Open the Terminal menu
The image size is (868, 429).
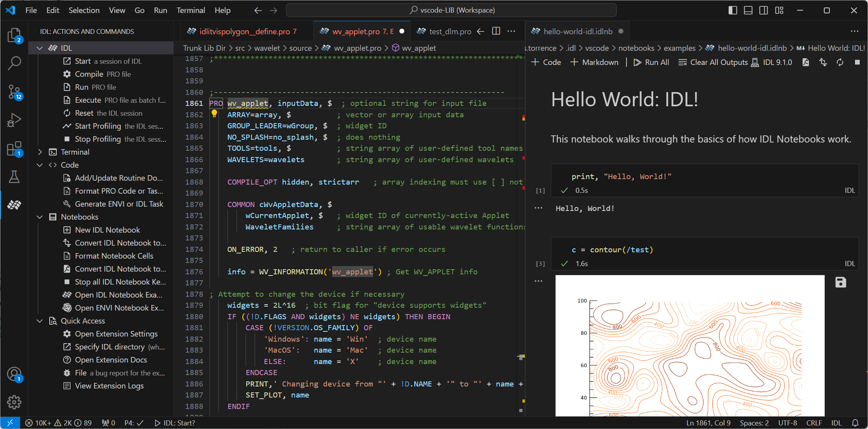tap(190, 10)
